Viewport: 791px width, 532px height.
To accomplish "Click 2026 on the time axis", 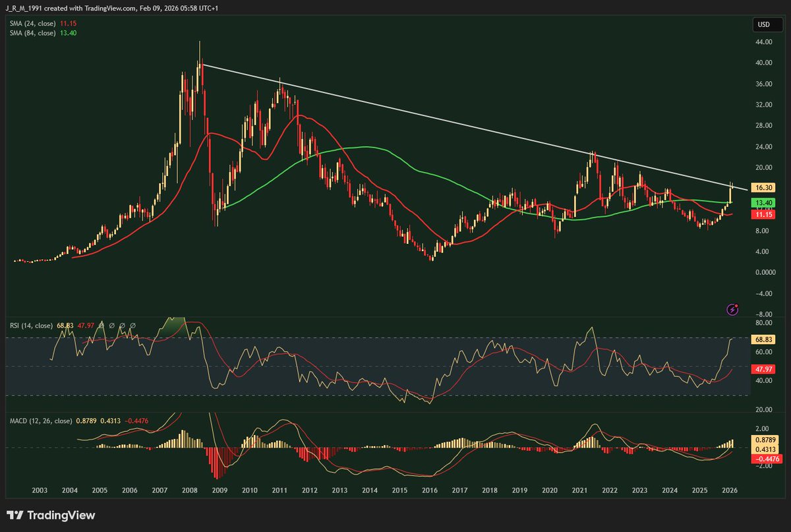I will [x=730, y=490].
